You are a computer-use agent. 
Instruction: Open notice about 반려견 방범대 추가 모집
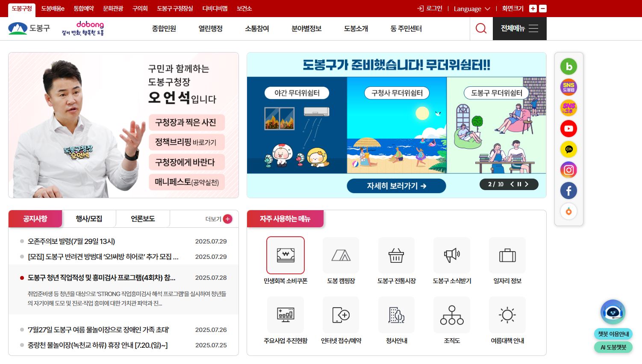[103, 257]
